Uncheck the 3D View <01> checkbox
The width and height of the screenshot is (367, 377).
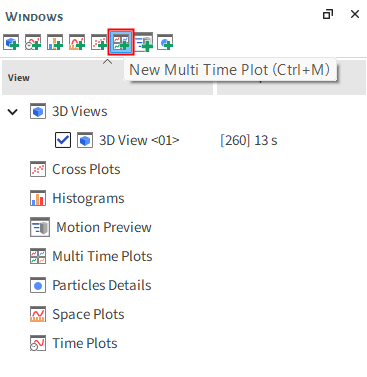[63, 140]
